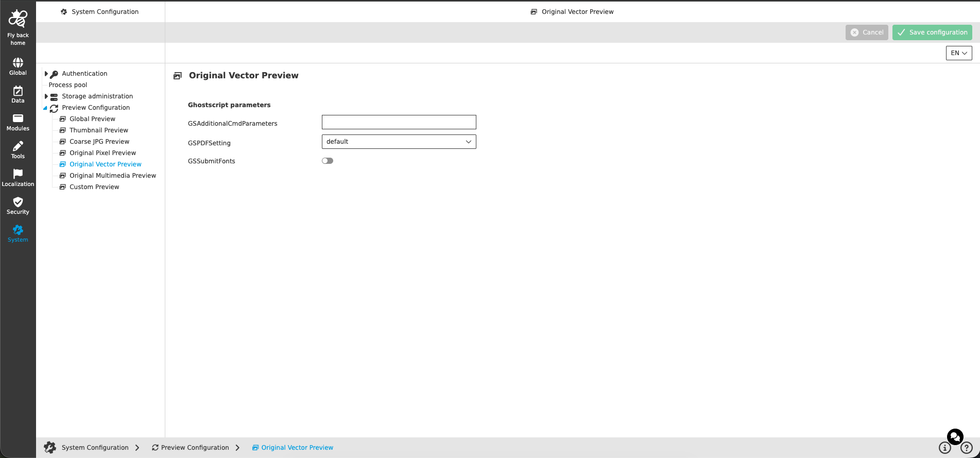
Task: Select Coarse JPG Preview in the tree
Action: (99, 142)
